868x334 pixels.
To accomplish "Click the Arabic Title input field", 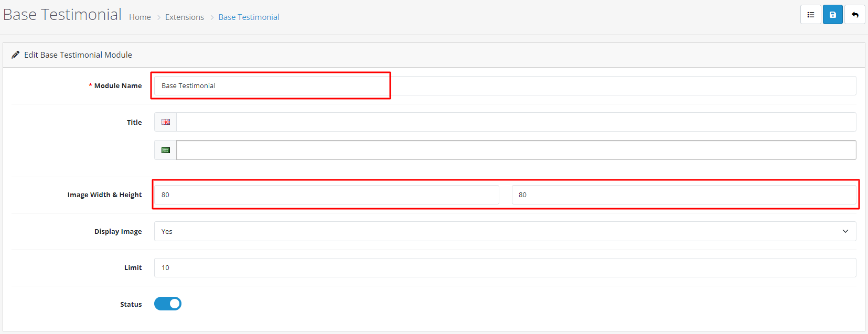I will tap(516, 150).
